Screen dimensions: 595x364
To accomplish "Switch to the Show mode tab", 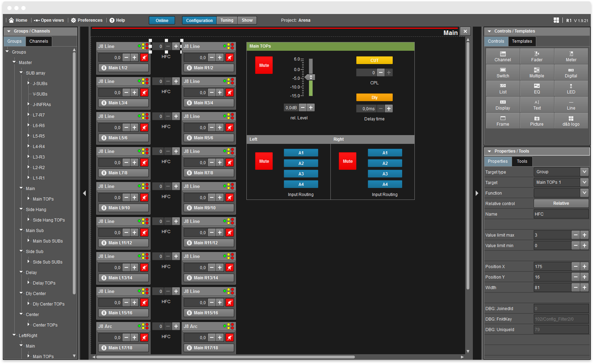I will tap(247, 20).
